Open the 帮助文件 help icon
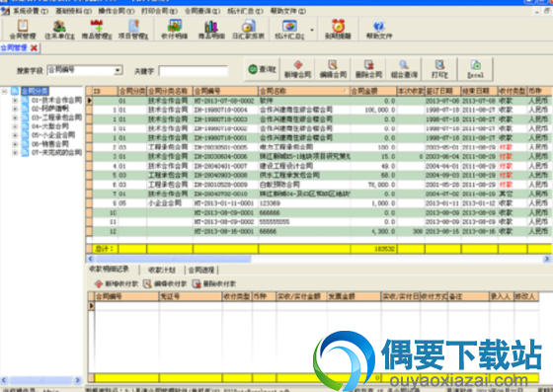The image size is (553, 392). click(379, 29)
